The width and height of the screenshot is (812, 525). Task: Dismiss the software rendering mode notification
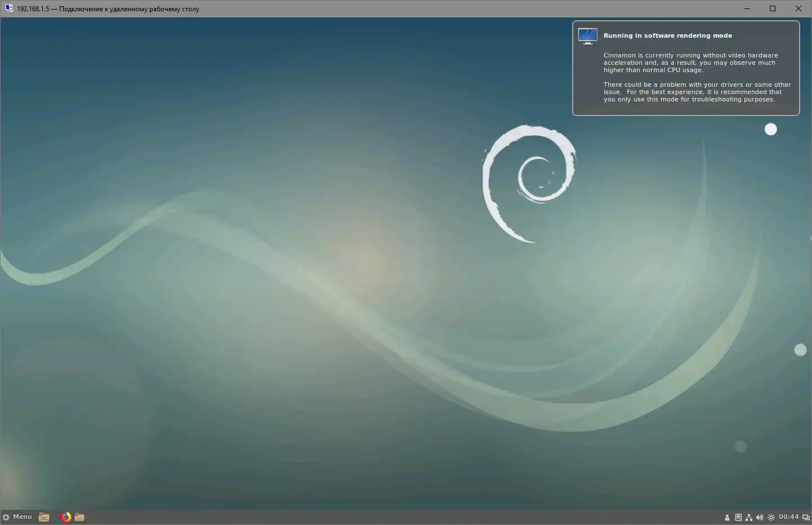(x=686, y=68)
